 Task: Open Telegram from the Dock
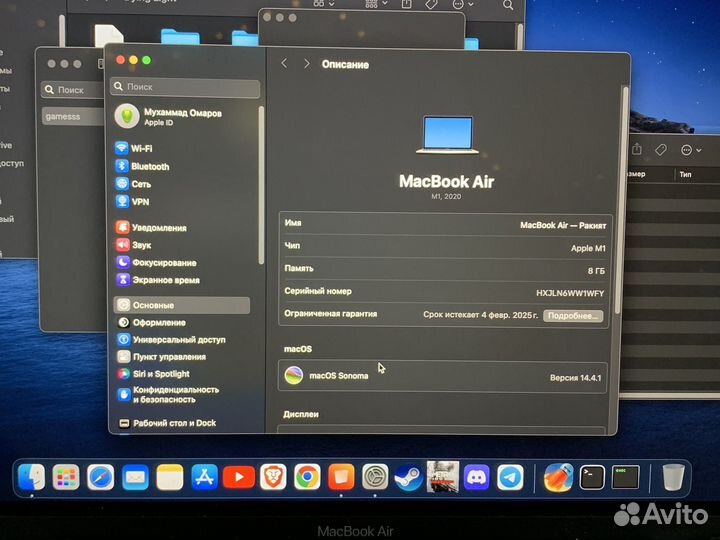click(510, 478)
